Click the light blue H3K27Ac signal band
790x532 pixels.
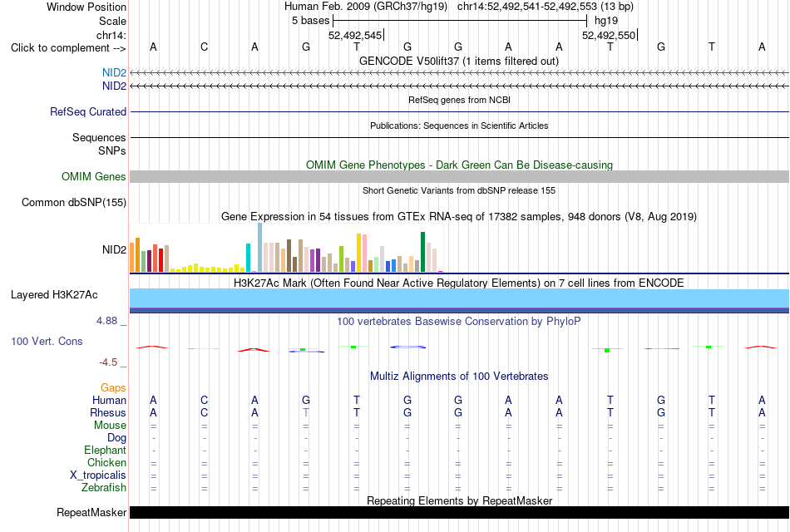coord(459,298)
